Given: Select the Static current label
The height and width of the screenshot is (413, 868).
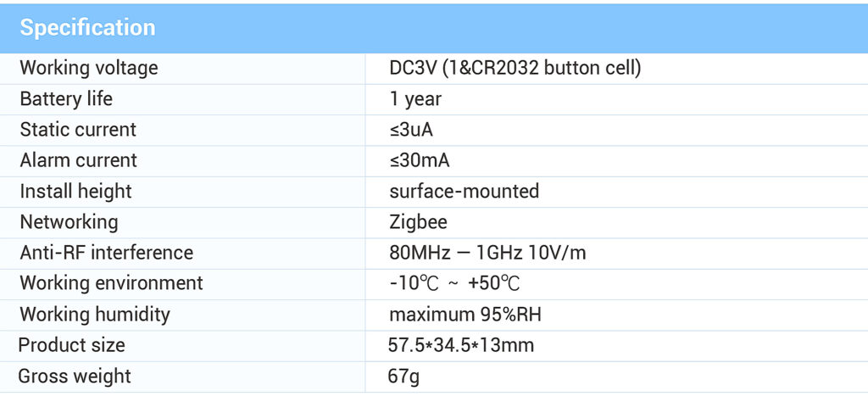Looking at the screenshot, I should click(x=78, y=130).
